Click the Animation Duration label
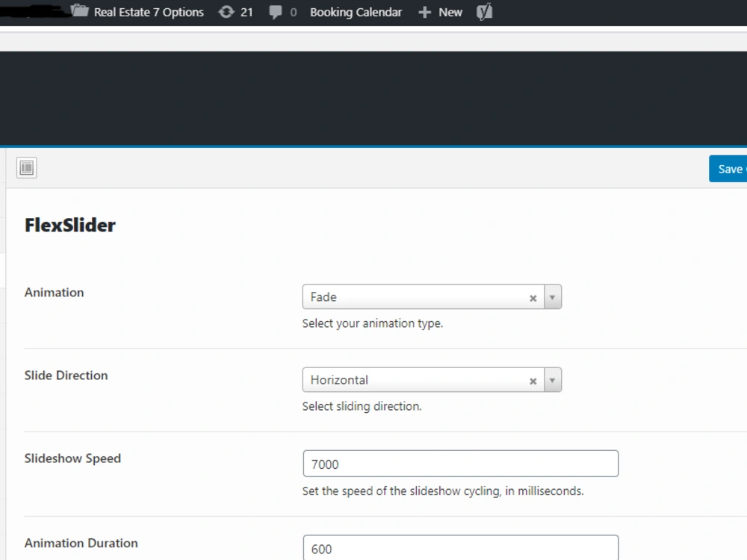This screenshot has width=747, height=560. point(81,543)
